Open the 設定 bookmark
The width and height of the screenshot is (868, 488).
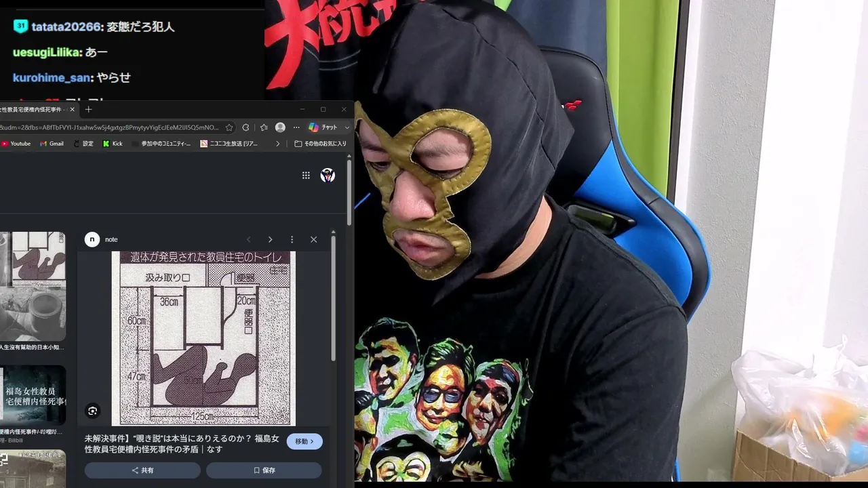coord(83,144)
